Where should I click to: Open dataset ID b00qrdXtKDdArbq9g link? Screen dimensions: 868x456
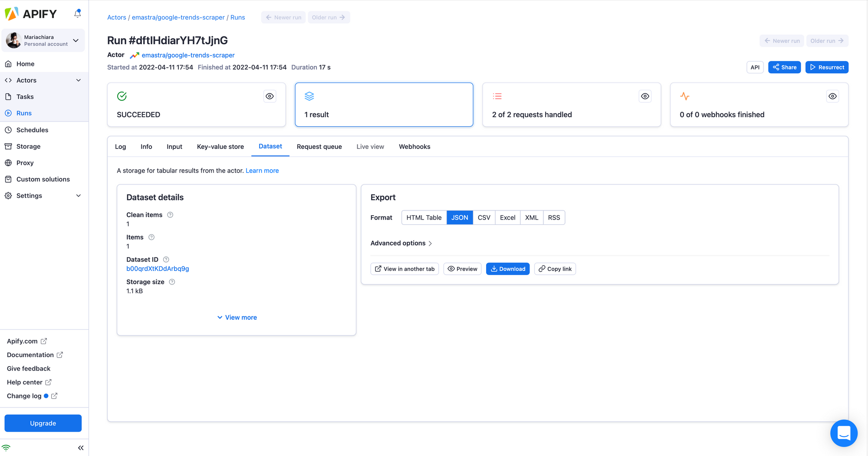point(158,269)
